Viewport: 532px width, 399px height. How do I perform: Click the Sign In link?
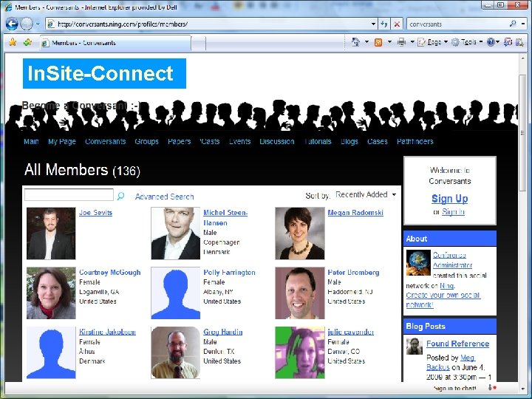[453, 212]
